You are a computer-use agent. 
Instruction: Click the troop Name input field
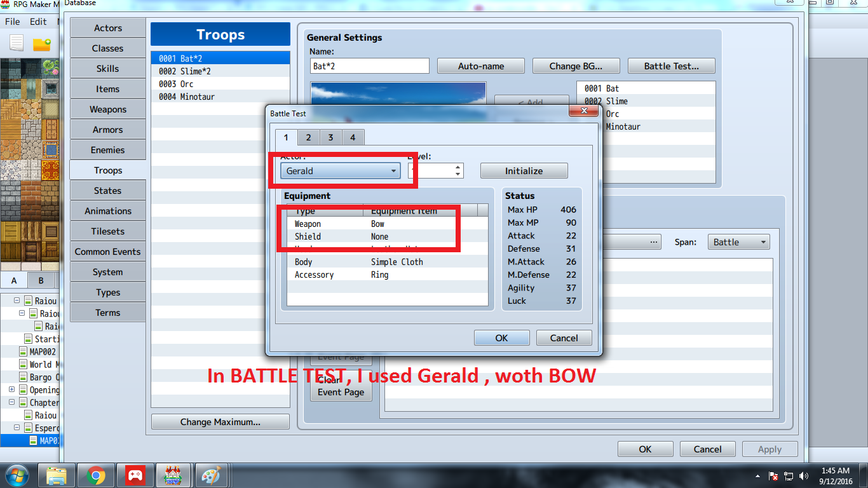[x=370, y=66]
